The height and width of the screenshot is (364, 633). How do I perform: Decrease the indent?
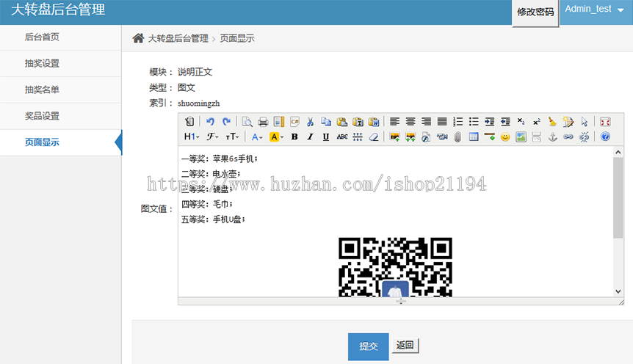pos(505,122)
